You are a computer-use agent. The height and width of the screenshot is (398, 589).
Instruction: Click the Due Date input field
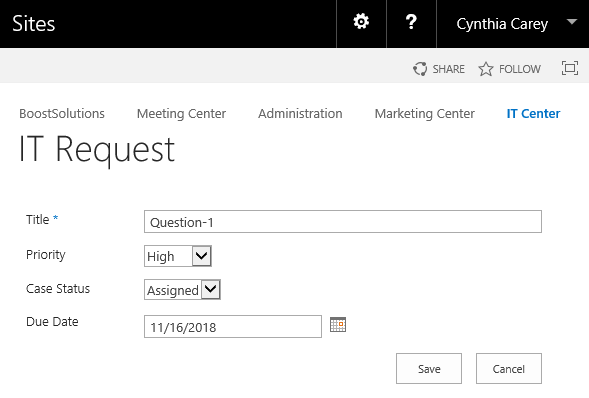[x=233, y=327]
